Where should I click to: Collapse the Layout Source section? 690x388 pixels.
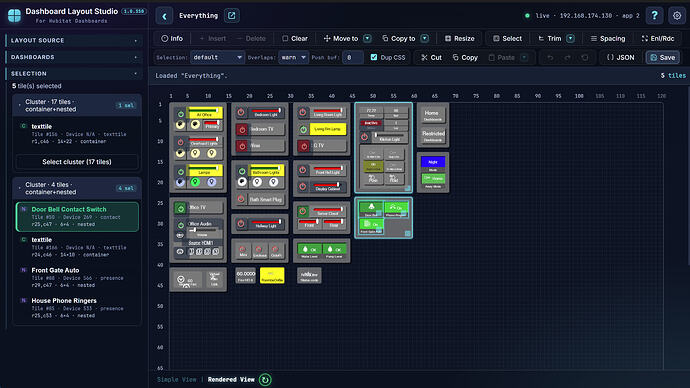[74, 40]
